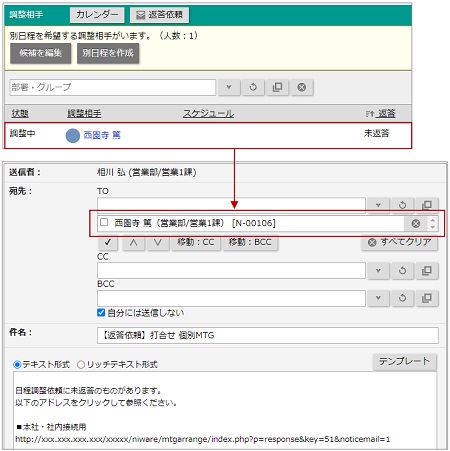The image size is (450, 451).
Task: Select リッチテキスト形式 radio button
Action: pyautogui.click(x=81, y=365)
